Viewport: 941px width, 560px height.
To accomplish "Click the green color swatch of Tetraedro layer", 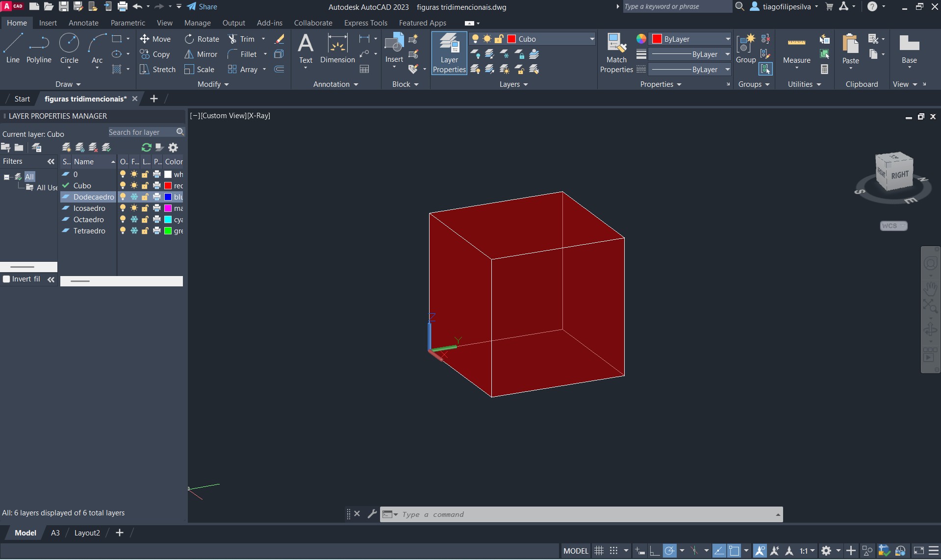I will tap(168, 230).
